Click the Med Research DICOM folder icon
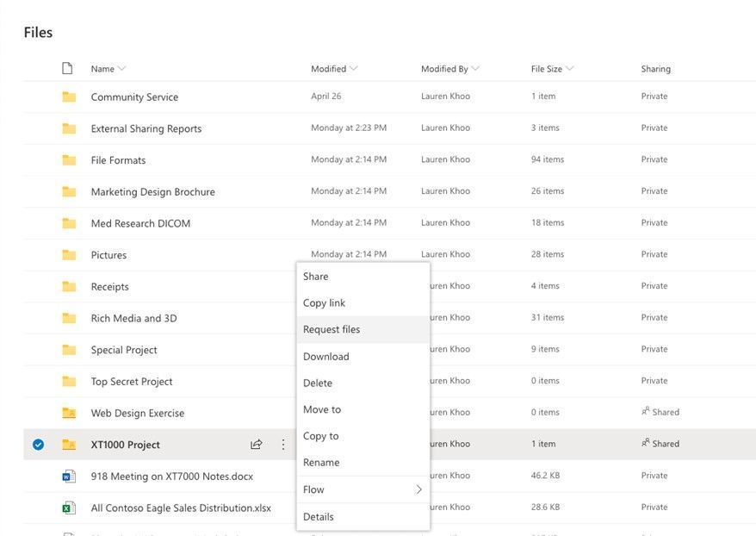Viewport: 756px width, 536px height. [x=69, y=223]
